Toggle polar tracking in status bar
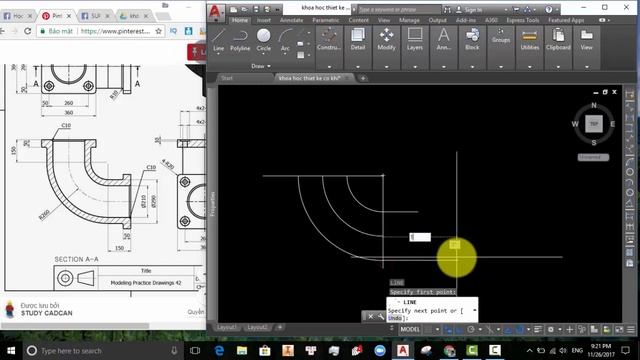The image size is (640, 360). point(471,329)
